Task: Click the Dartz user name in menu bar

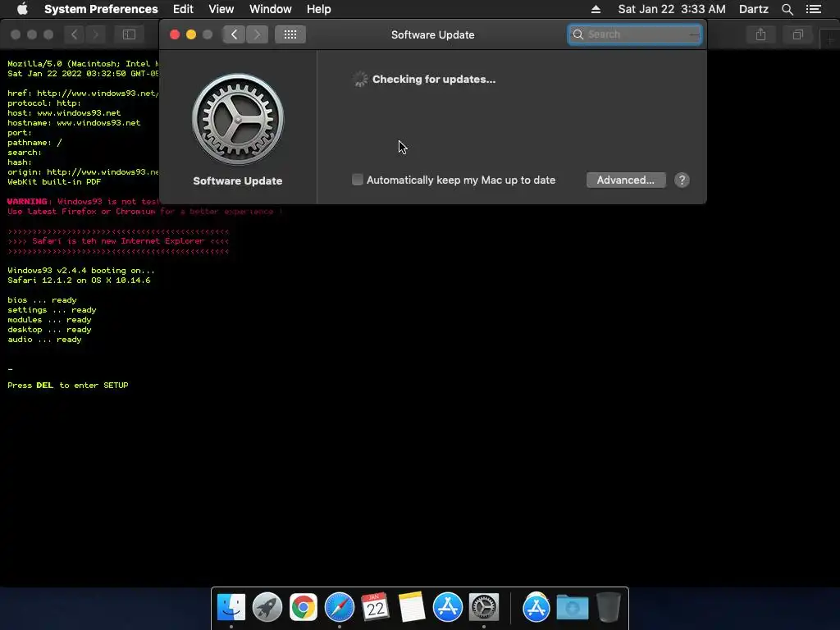Action: pyautogui.click(x=754, y=9)
